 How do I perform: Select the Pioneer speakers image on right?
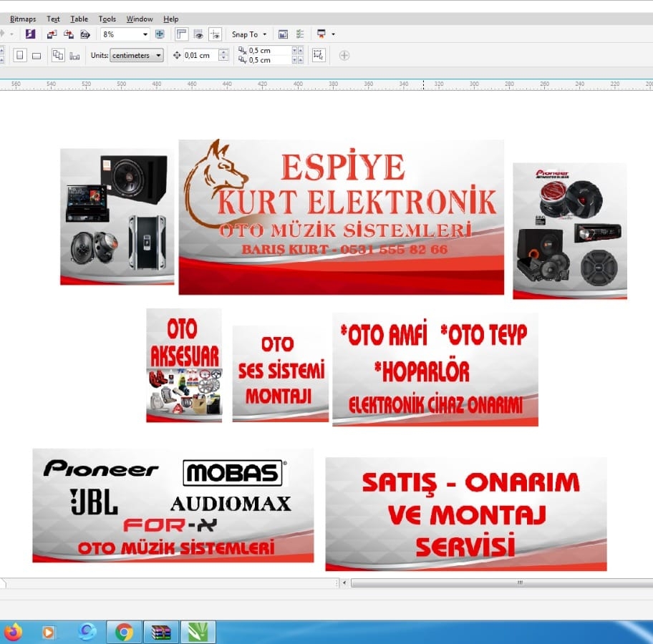pos(570,231)
